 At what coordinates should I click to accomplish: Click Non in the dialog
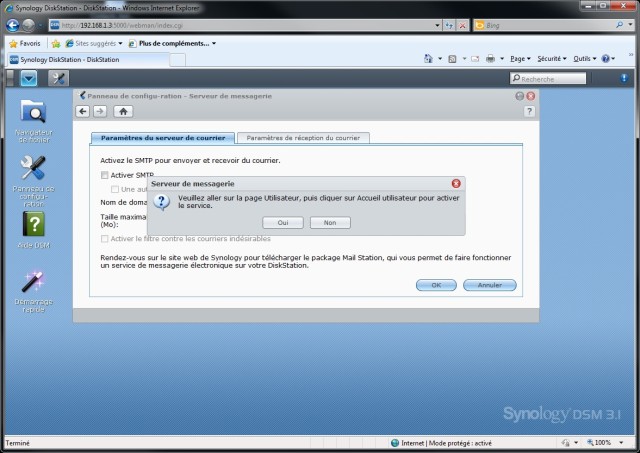point(330,222)
